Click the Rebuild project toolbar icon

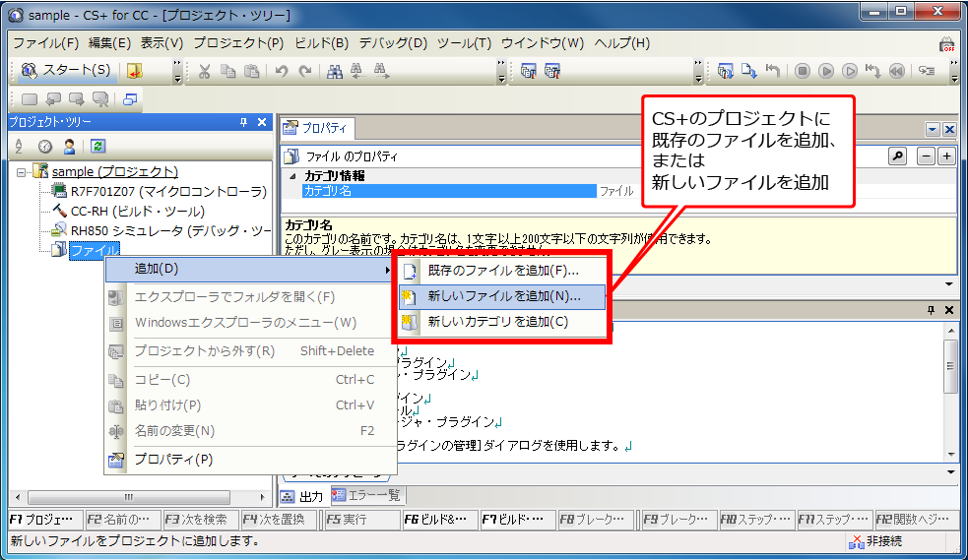pyautogui.click(x=551, y=71)
